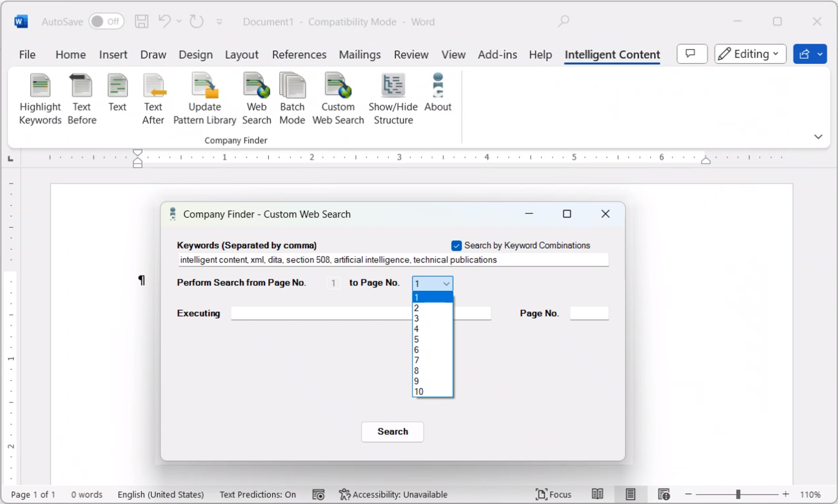Switch to Focus mode
This screenshot has height=504, width=838.
(x=554, y=494)
